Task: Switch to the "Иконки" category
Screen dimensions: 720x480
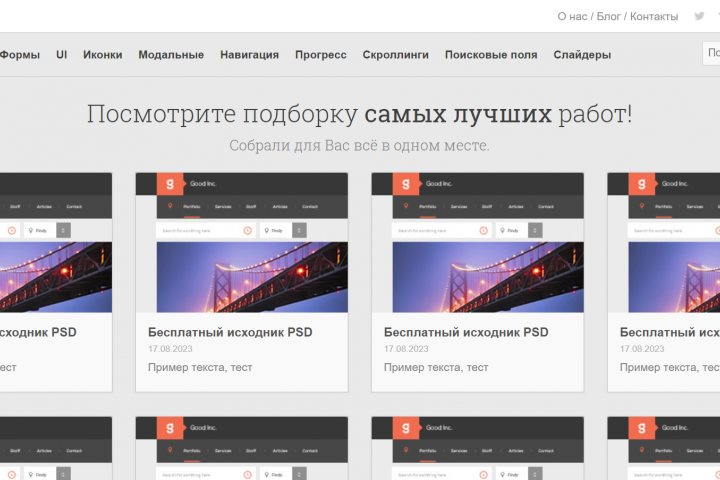Action: 103,55
